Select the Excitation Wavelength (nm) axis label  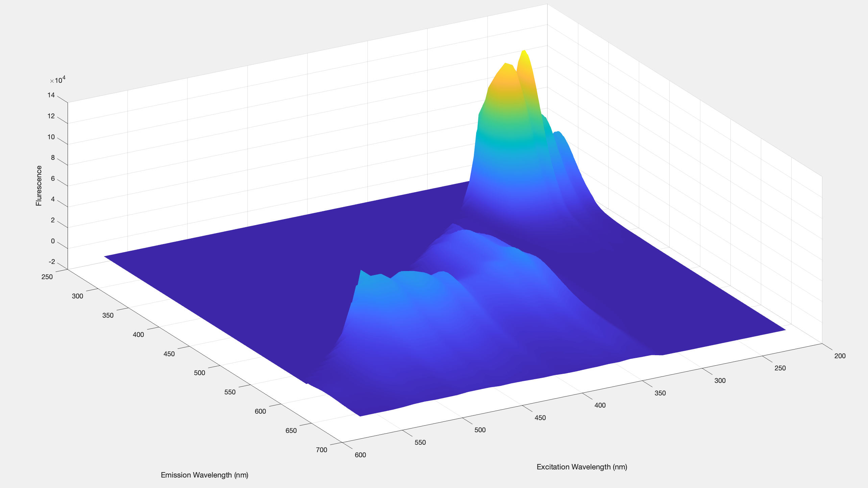582,467
